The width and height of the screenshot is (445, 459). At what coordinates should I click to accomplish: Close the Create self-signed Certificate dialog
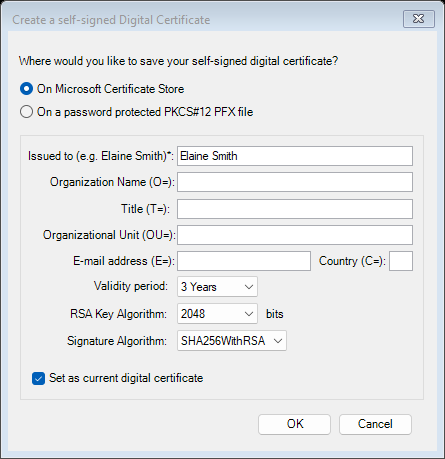[x=419, y=19]
